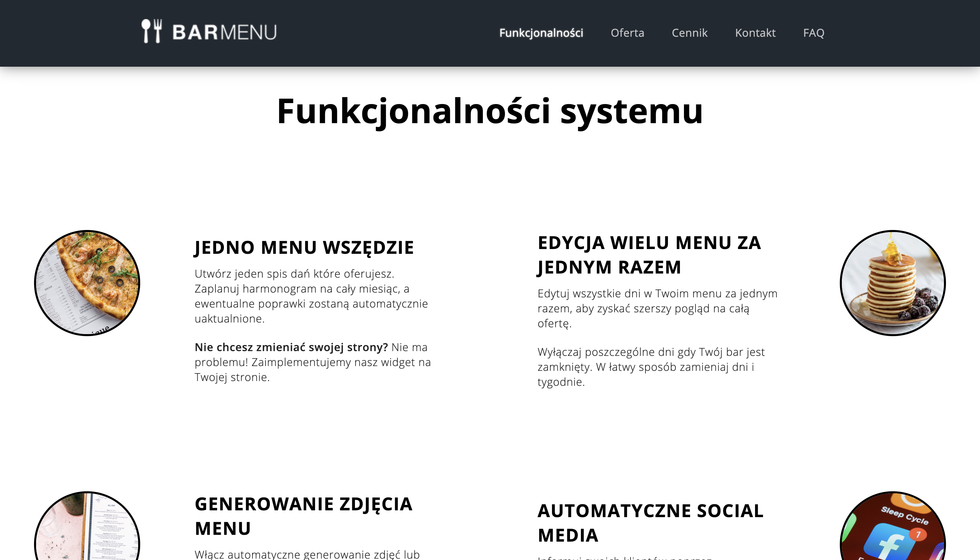Viewport: 980px width, 560px height.
Task: Click the circular pancakes image
Action: click(892, 283)
